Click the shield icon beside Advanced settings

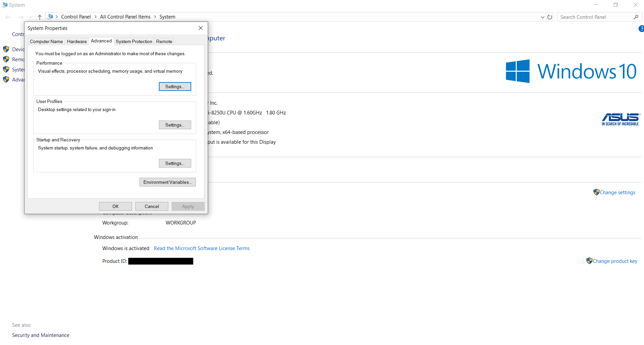pyautogui.click(x=6, y=79)
